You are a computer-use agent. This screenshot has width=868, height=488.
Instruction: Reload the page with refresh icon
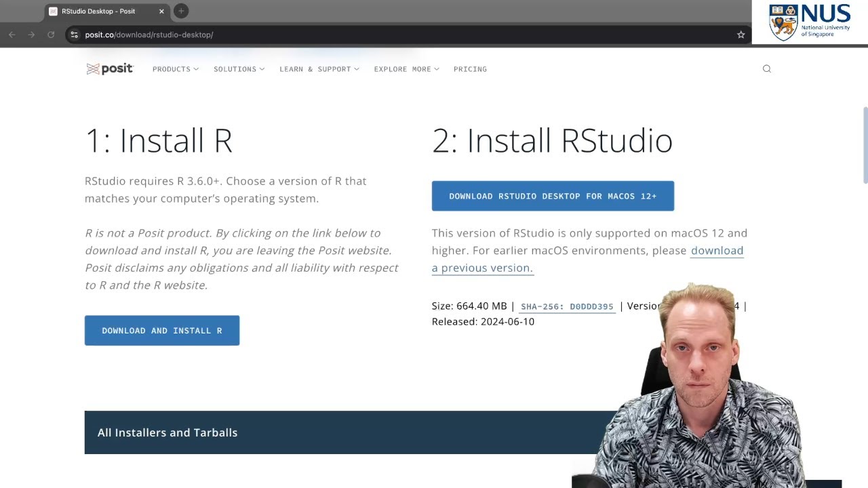pos(51,35)
